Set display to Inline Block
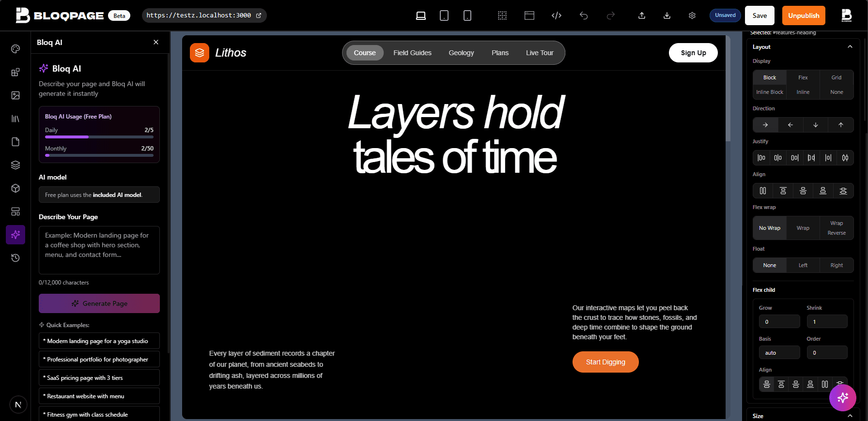Screen dimensions: 868x421 [770, 92]
